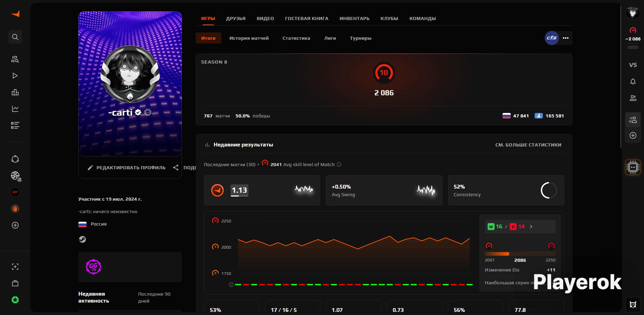
Task: Open the orange anti-cheat chip icon
Action: tap(633, 168)
